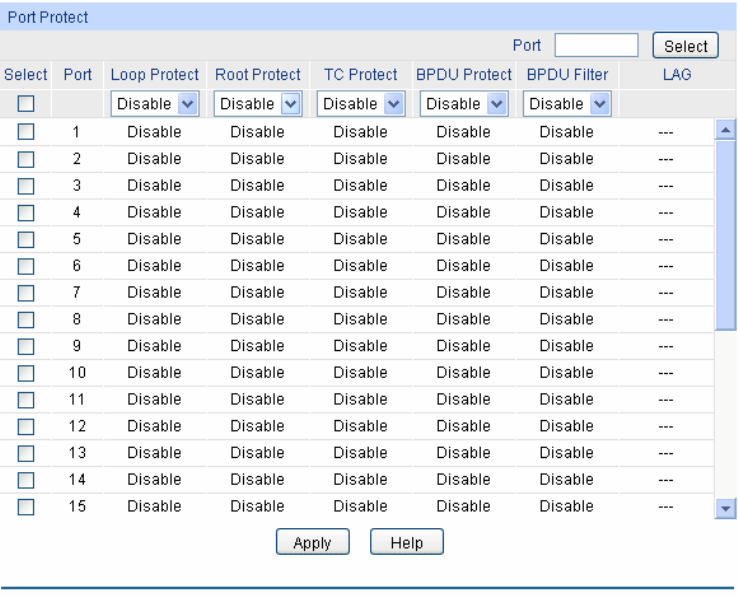
Task: Check the box for port 1
Action: [x=26, y=132]
